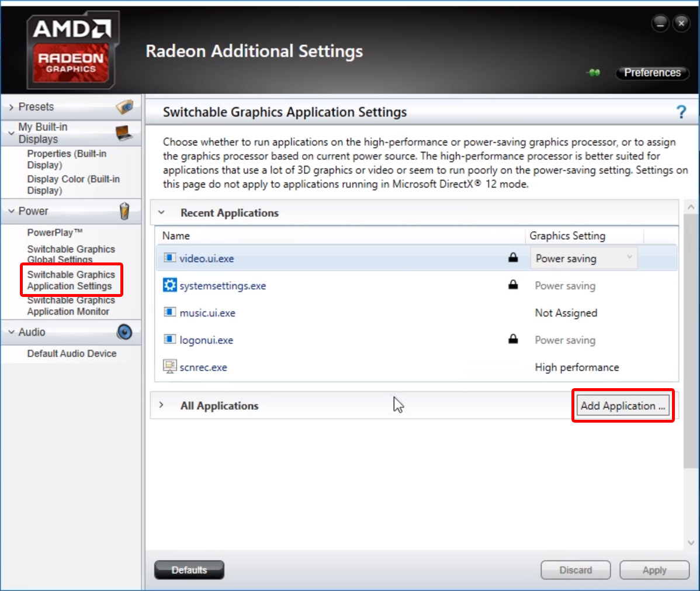Image resolution: width=700 pixels, height=591 pixels.
Task: Open the PowerPlay page
Action: pyautogui.click(x=55, y=232)
